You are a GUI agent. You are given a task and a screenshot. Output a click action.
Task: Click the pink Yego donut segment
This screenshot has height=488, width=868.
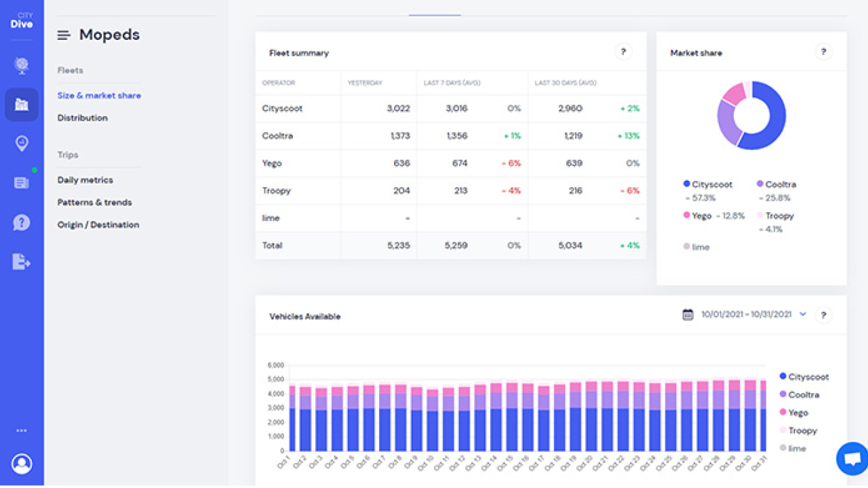click(x=734, y=94)
